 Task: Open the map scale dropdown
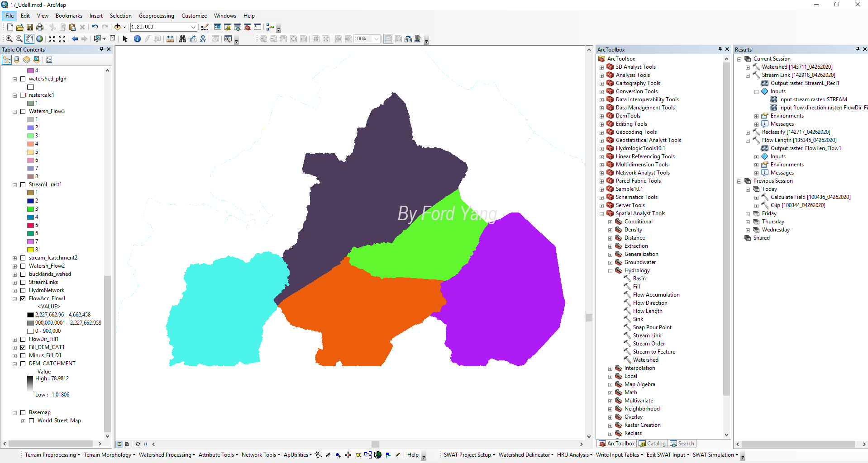tap(193, 27)
